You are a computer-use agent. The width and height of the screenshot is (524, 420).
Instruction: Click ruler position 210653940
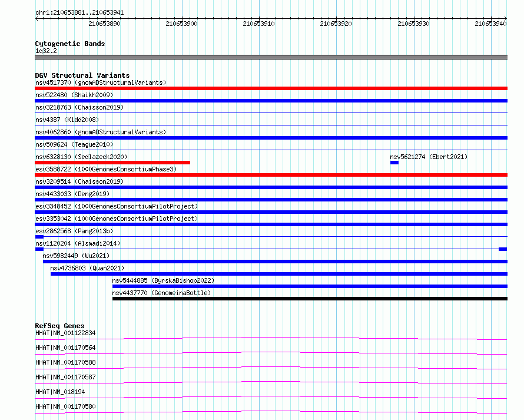(490, 24)
